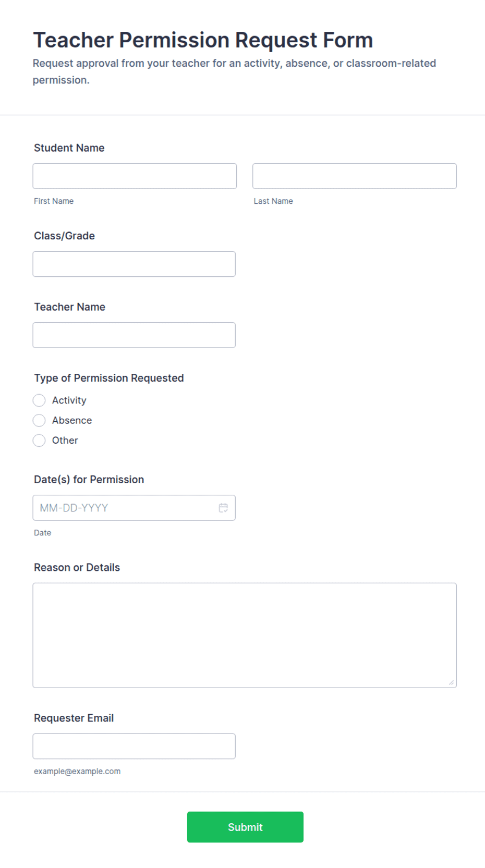Focus the Last Name text box
Image resolution: width=485 pixels, height=868 pixels.
[355, 176]
